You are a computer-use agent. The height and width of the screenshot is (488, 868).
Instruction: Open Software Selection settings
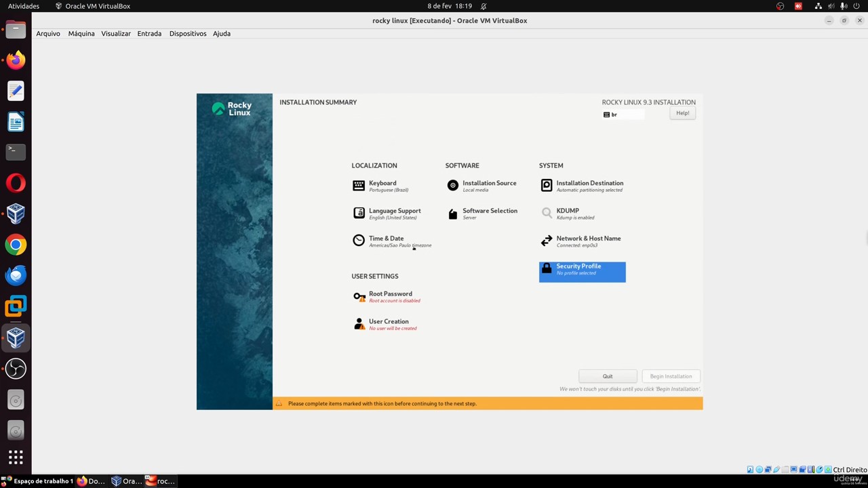(482, 213)
